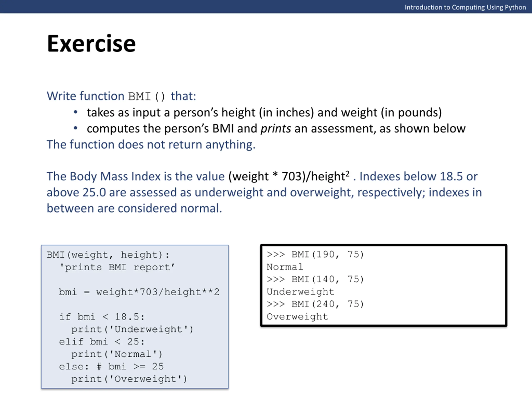Click second bullet about computing the person's BMI
This screenshot has width=532, height=399.
pos(276,128)
